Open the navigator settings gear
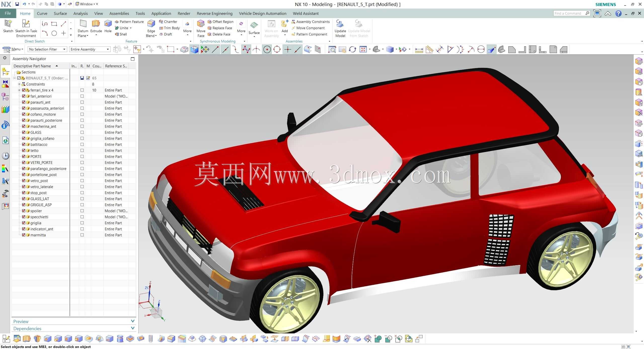 click(5, 58)
